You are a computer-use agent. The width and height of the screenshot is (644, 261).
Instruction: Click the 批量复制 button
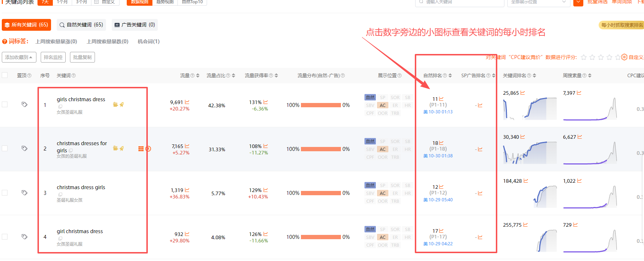[82, 57]
